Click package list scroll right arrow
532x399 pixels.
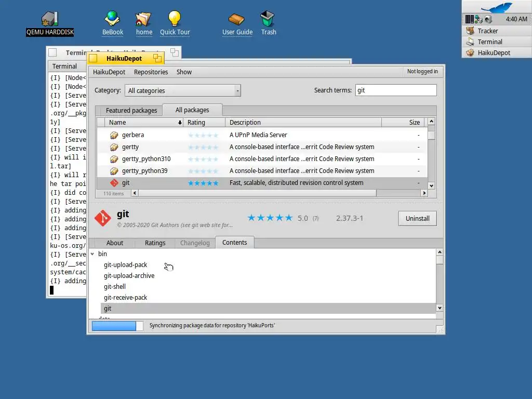pyautogui.click(x=424, y=193)
